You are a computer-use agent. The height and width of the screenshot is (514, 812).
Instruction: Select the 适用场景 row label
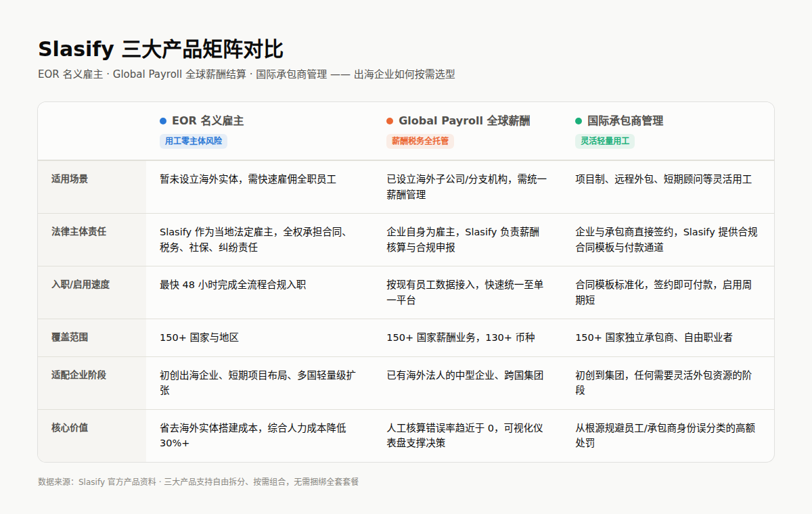pos(70,179)
